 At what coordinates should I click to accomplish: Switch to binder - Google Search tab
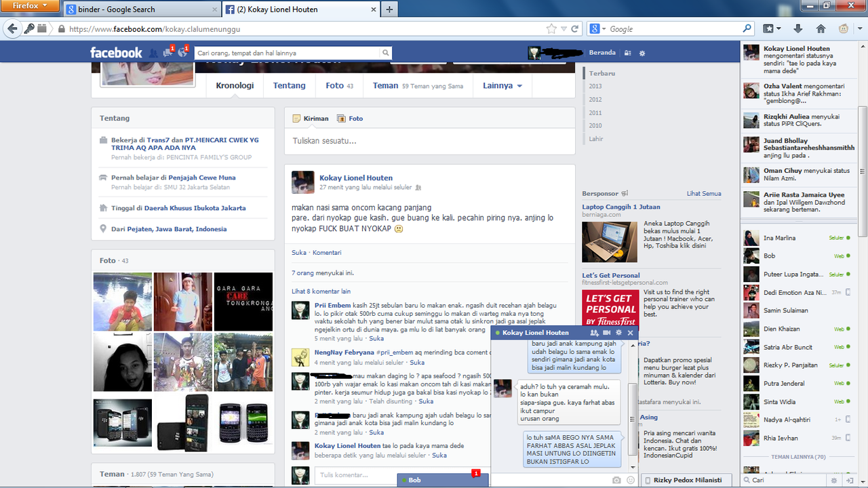[x=142, y=9]
